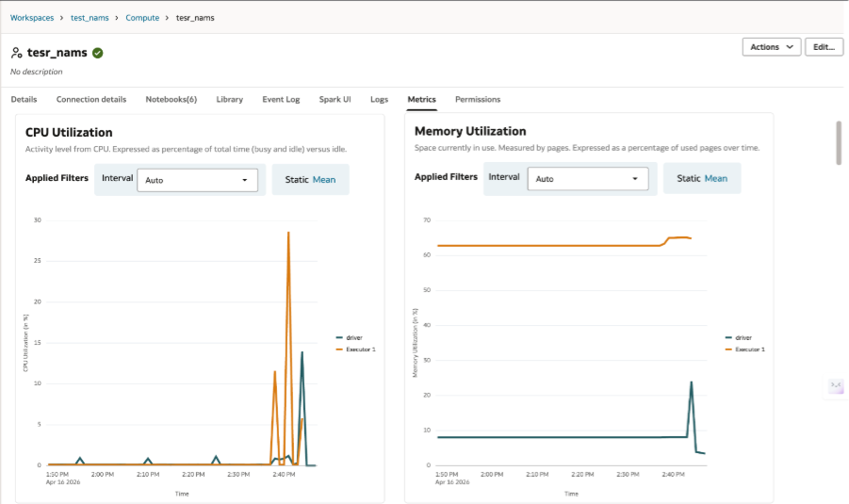Open the Event Log tab
This screenshot has width=849, height=504.
tap(281, 99)
